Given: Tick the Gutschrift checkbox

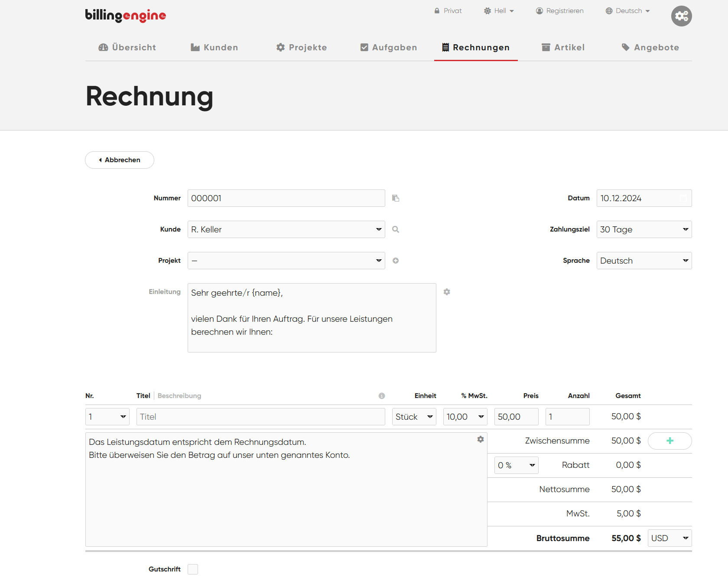Looking at the screenshot, I should pos(193,569).
